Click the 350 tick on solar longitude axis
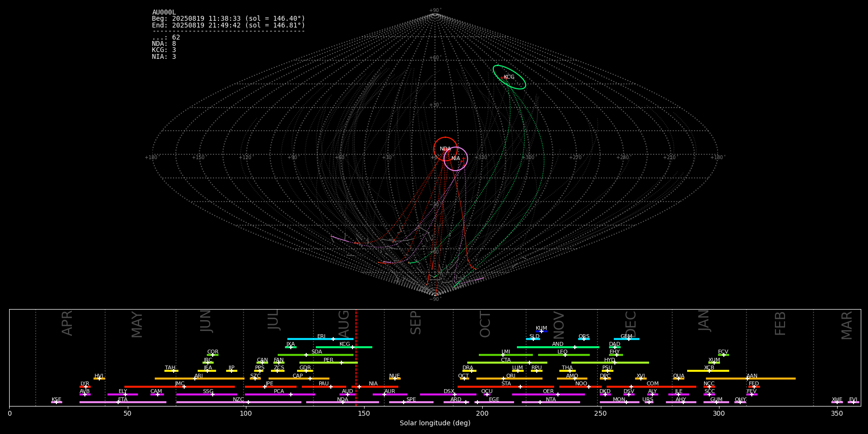The width and height of the screenshot is (868, 434). pos(837,414)
